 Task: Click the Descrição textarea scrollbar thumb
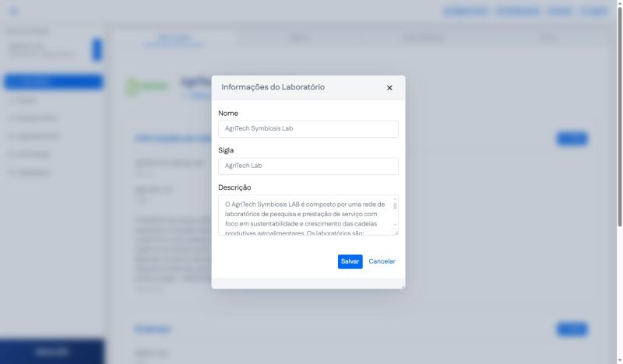(395, 206)
